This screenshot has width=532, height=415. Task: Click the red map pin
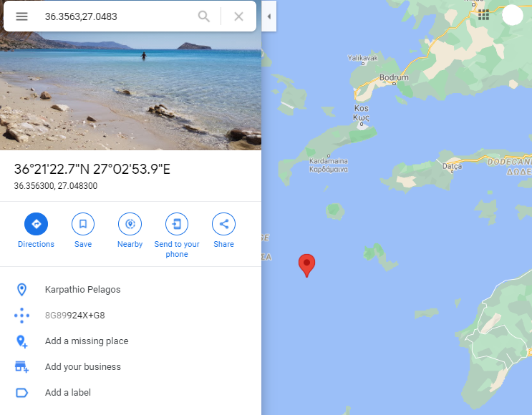click(x=306, y=265)
